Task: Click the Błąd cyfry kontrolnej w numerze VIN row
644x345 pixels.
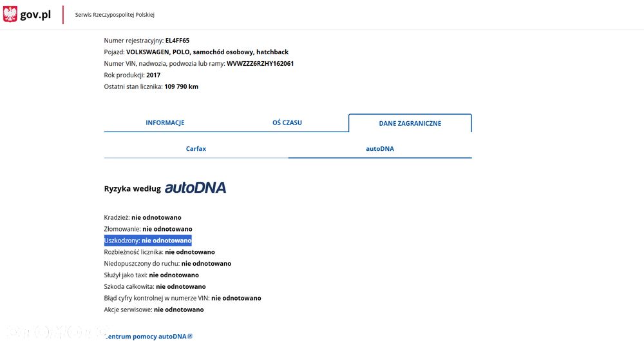Action: point(182,298)
